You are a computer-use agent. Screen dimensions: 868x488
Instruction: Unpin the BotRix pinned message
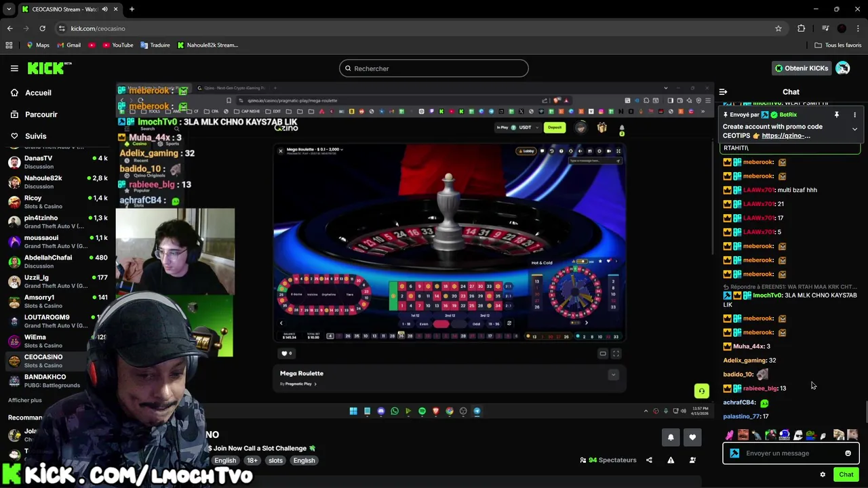pyautogui.click(x=836, y=115)
